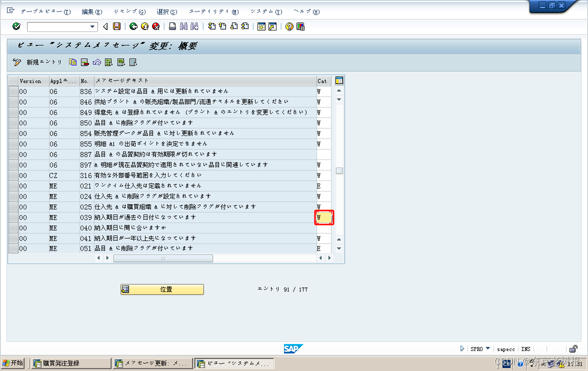Select the Back navigation arrow icon

coord(133,26)
